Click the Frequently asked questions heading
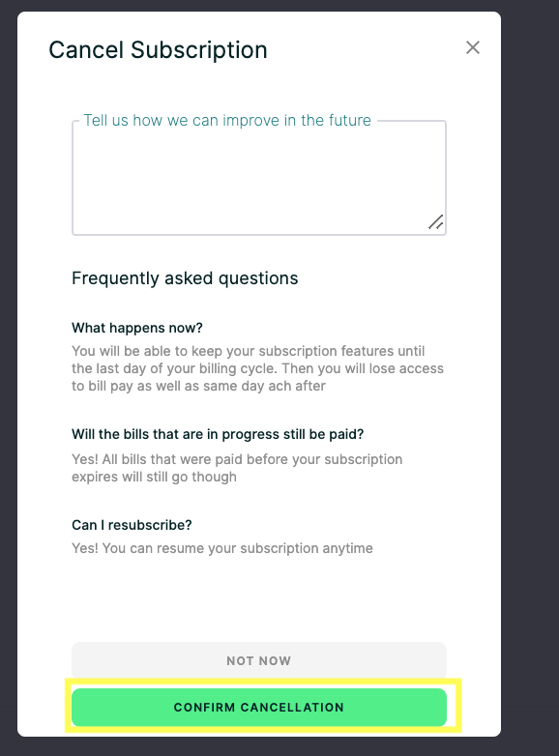The width and height of the screenshot is (559, 756). [x=185, y=278]
